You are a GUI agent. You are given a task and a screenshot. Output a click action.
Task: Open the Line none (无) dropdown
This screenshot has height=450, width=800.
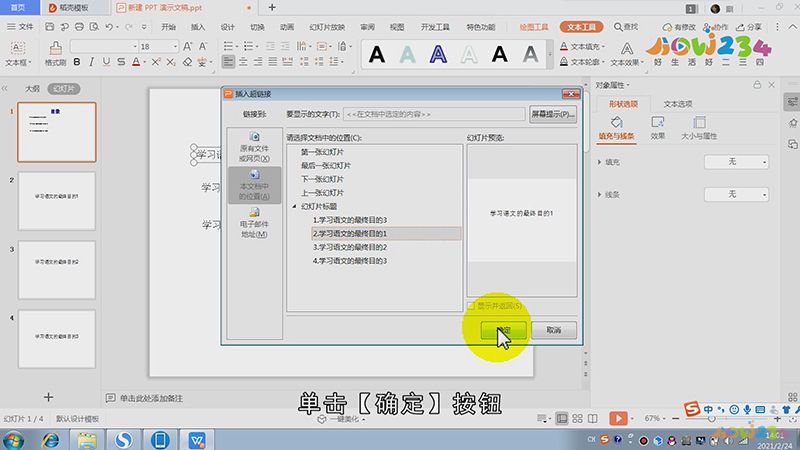pos(736,194)
